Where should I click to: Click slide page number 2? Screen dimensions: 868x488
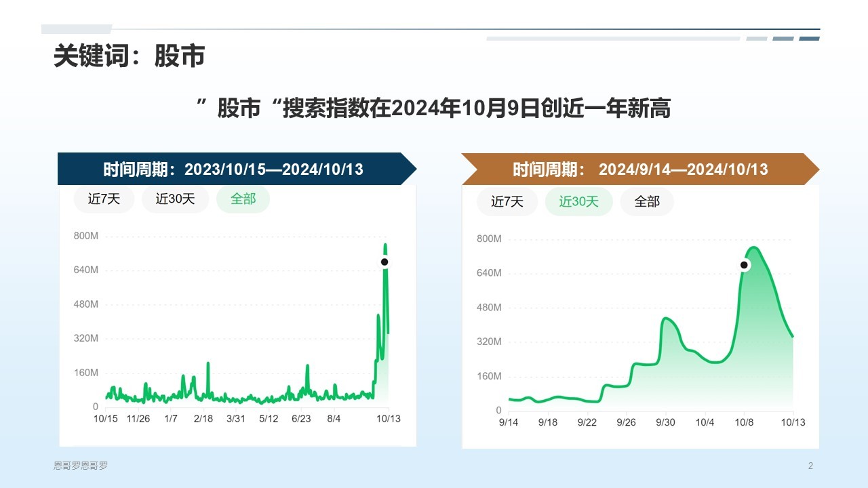810,466
